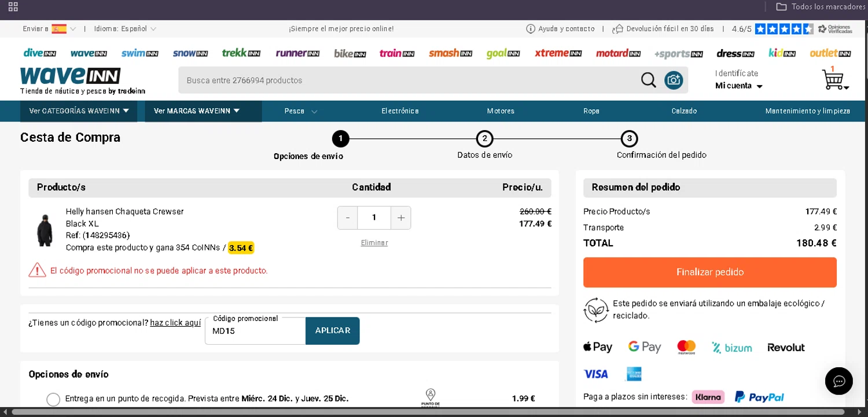The width and height of the screenshot is (868, 417).
Task: Open the Motores category
Action: pos(501,111)
